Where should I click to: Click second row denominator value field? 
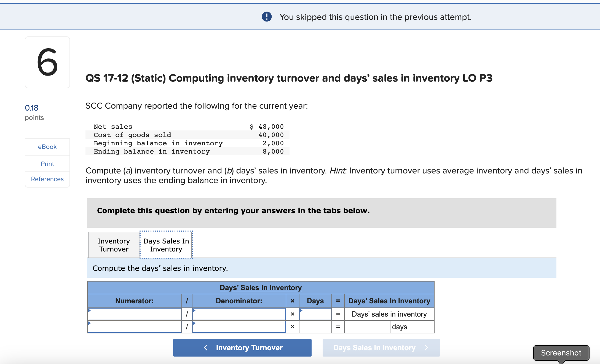239,327
